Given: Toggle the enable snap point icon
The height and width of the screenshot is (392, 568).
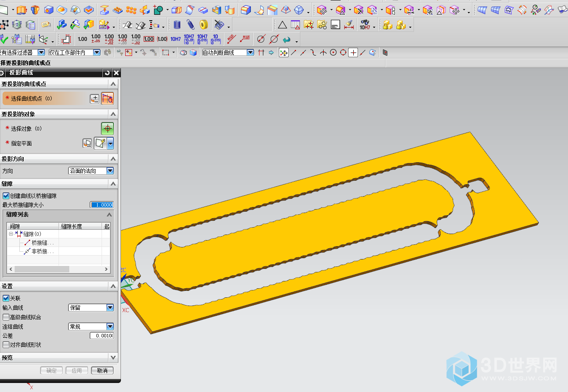Looking at the screenshot, I should coord(284,52).
